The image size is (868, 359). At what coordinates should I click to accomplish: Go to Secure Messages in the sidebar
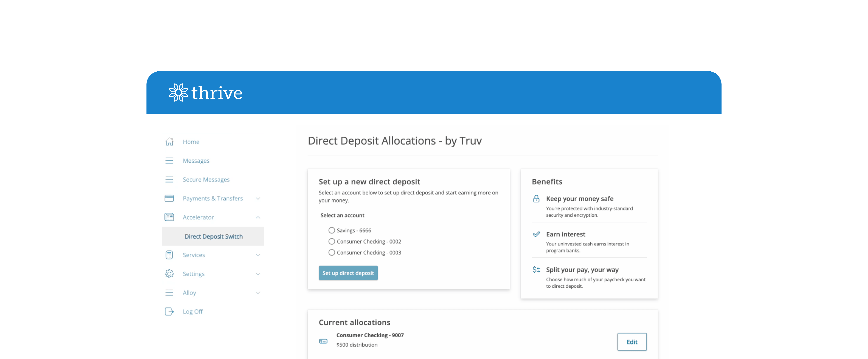point(206,179)
